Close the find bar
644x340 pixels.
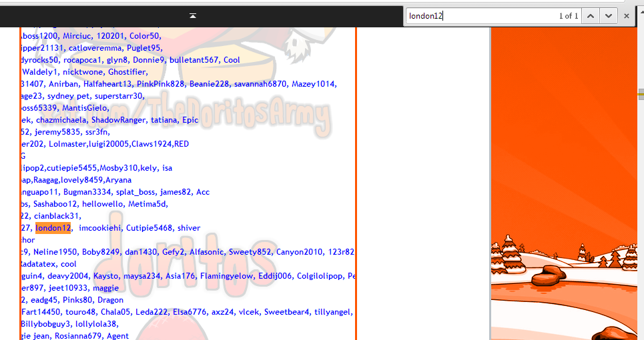tap(627, 15)
